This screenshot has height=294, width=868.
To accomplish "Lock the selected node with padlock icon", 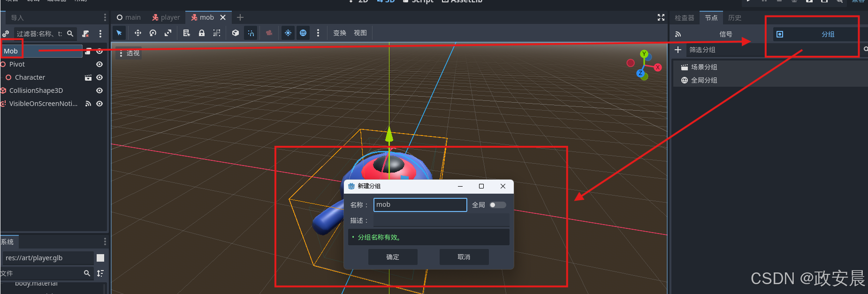I will click(x=201, y=33).
